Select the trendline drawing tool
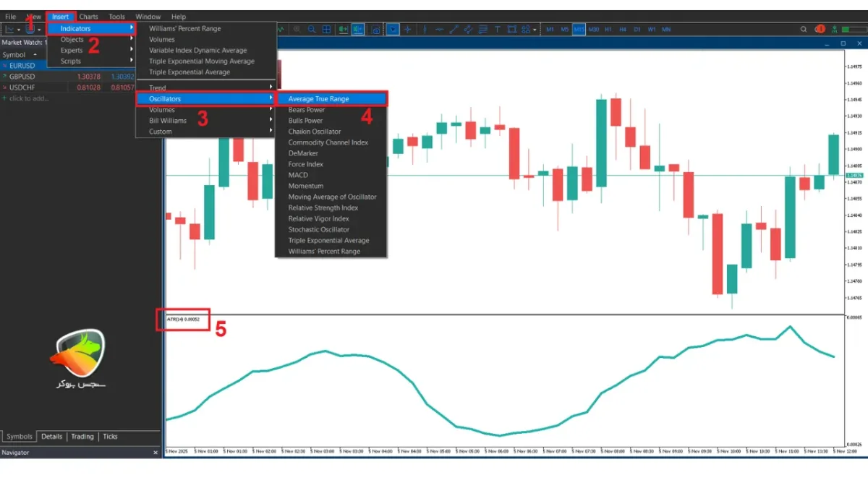868x488 pixels. pos(454,30)
